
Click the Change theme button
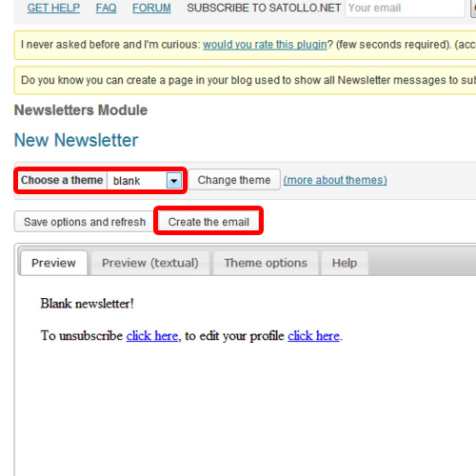click(234, 180)
